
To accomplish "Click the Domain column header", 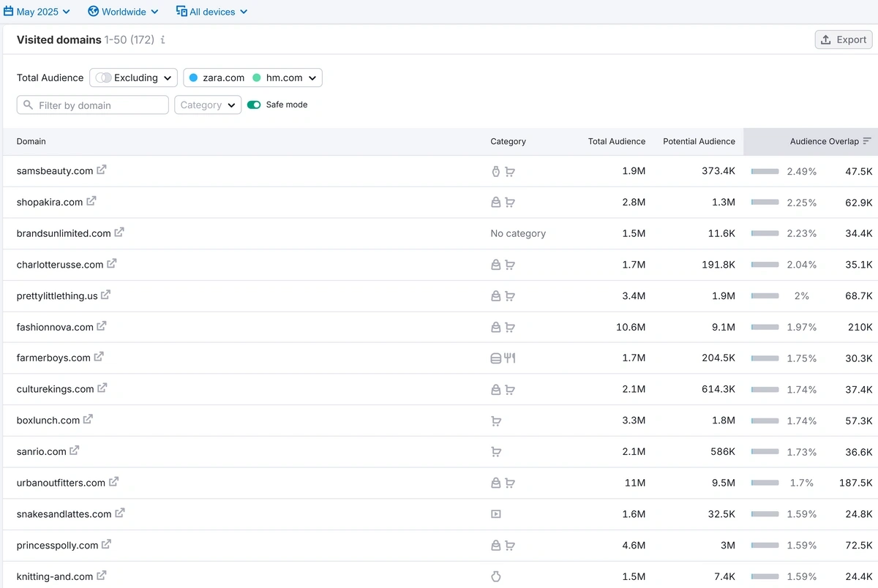I will point(31,141).
